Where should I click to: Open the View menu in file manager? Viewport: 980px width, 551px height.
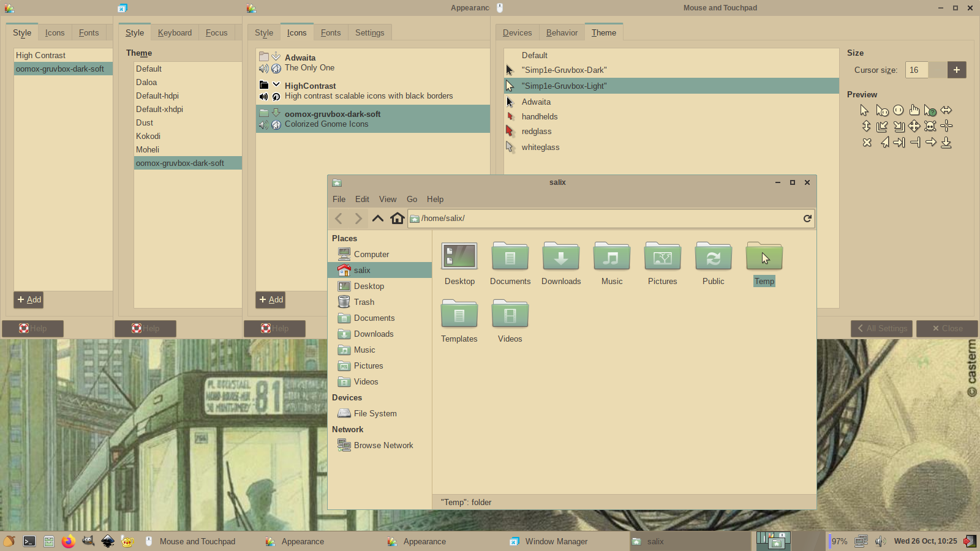(388, 199)
